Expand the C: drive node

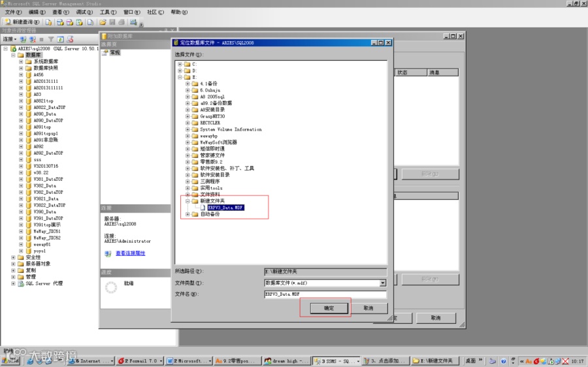(180, 64)
